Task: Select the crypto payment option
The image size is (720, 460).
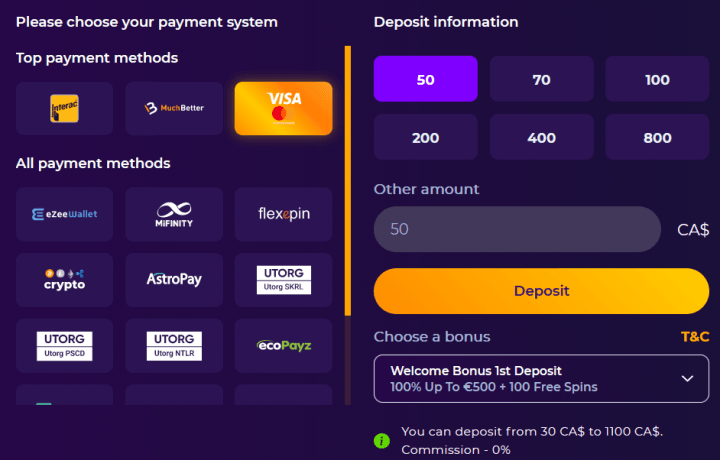Action: click(x=64, y=280)
